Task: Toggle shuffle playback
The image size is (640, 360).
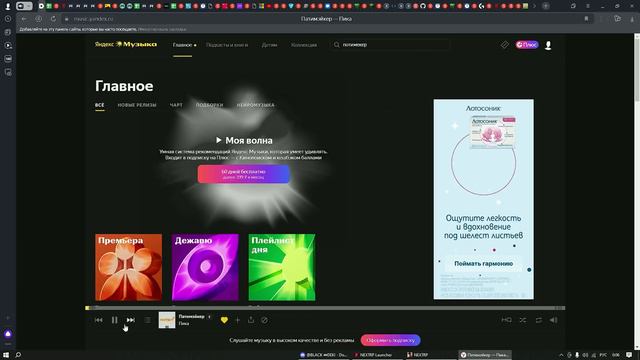Action: click(523, 320)
